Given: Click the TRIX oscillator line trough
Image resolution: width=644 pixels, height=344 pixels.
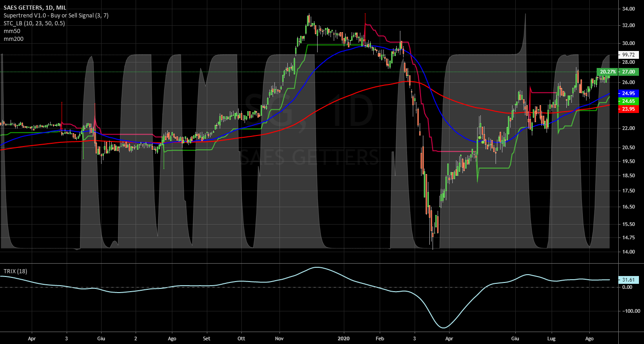Looking at the screenshot, I should pos(444,327).
